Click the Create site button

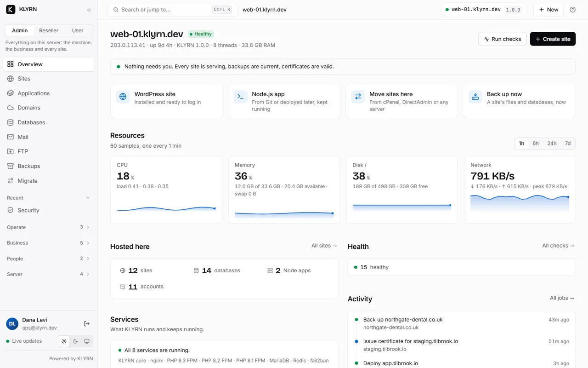(x=553, y=39)
